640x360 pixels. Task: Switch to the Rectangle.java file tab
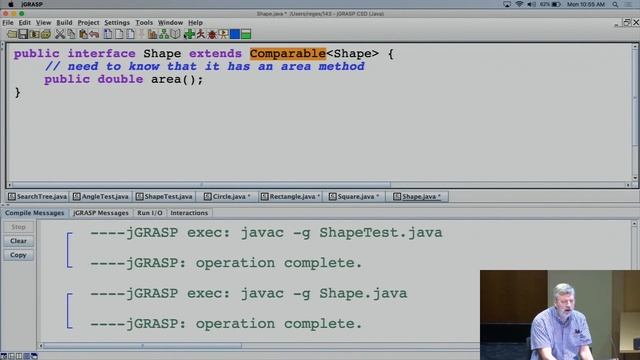291,197
